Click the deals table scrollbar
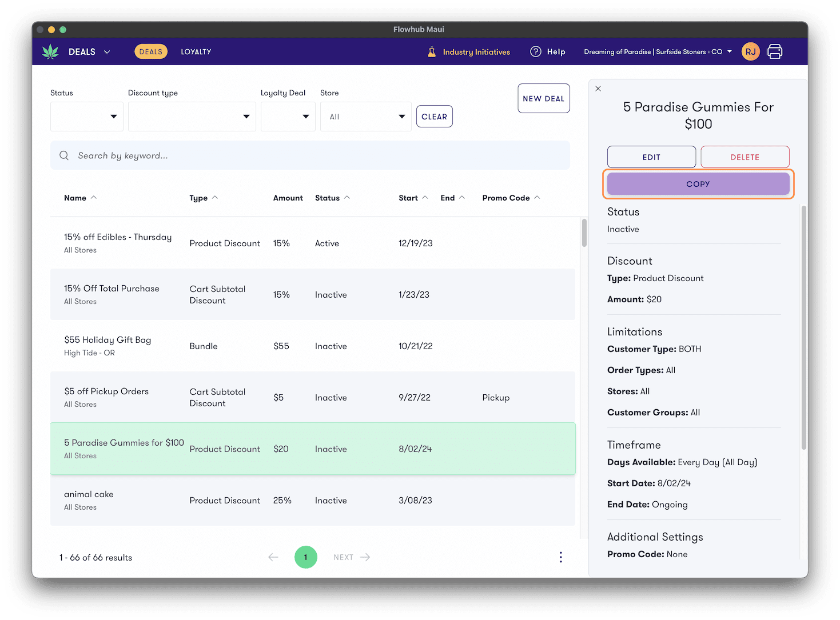 [x=584, y=233]
